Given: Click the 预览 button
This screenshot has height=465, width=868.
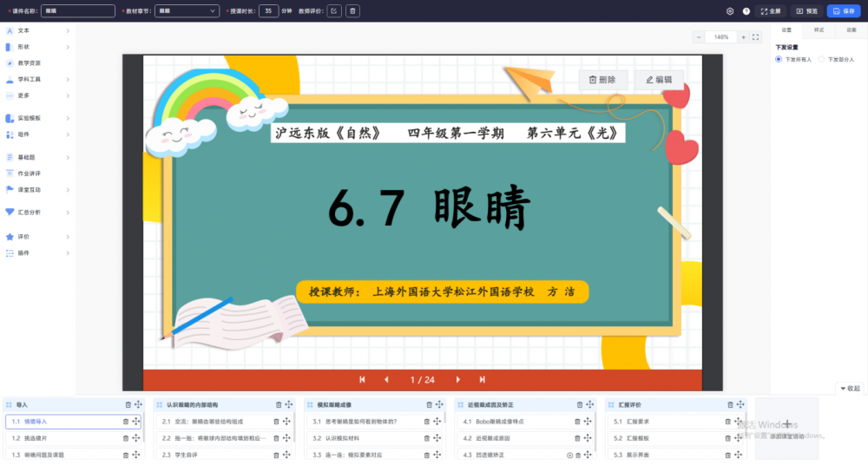Looking at the screenshot, I should [806, 11].
